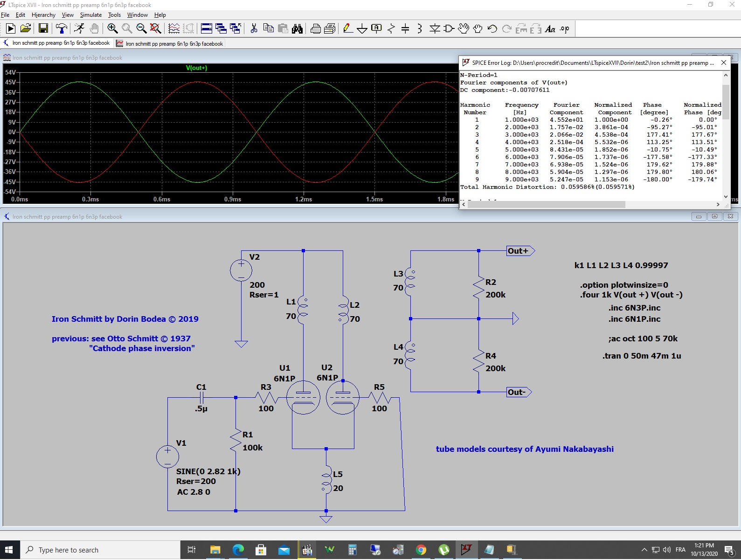Open Find with the binoculars icon
This screenshot has width=741, height=560.
[298, 29]
